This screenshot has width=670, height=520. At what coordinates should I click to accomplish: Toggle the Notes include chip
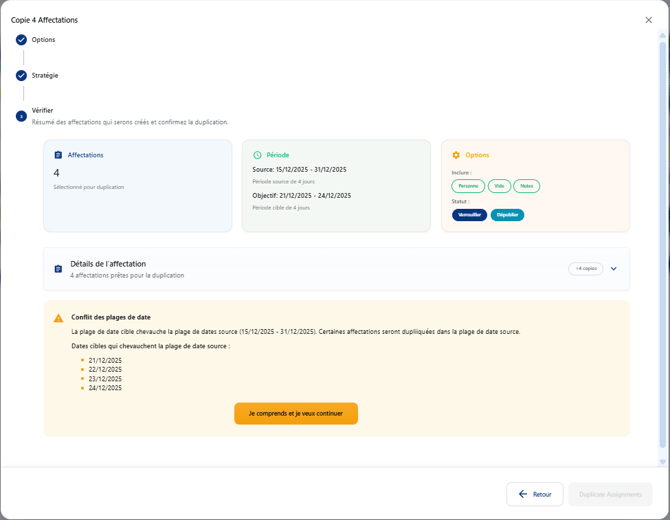click(526, 186)
